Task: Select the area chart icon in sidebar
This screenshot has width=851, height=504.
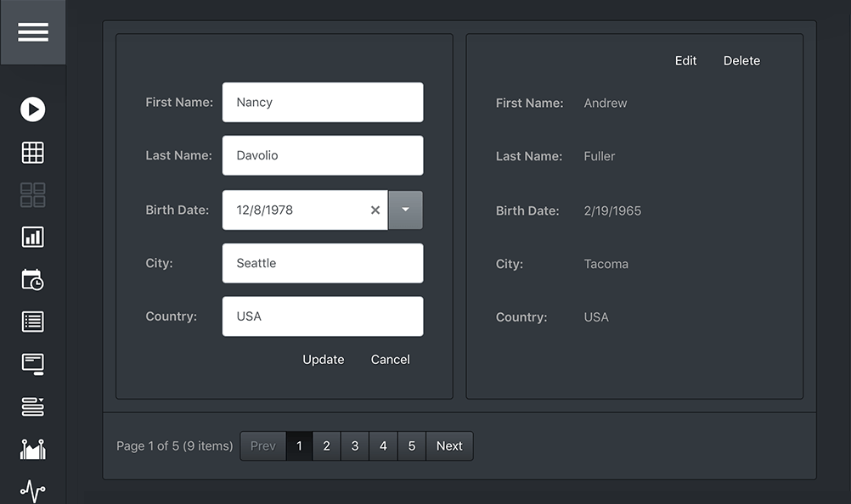Action: [32, 449]
